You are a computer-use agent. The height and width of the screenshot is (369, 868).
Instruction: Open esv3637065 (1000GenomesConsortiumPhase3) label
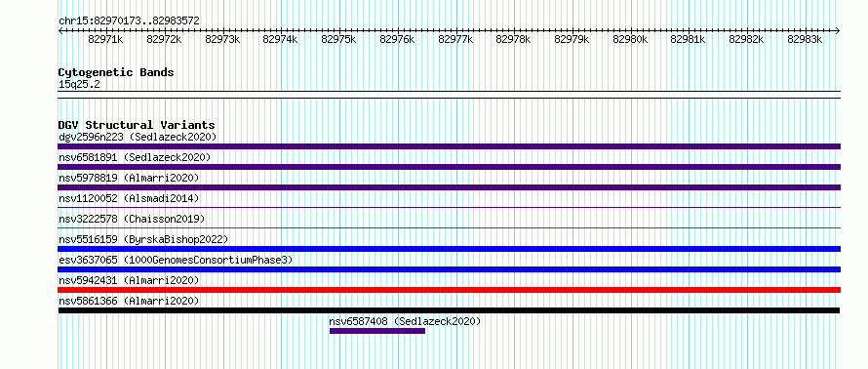pyautogui.click(x=176, y=260)
